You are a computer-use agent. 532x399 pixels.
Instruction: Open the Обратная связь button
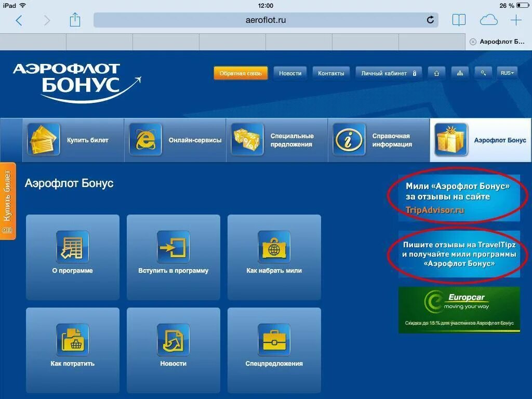click(x=241, y=73)
